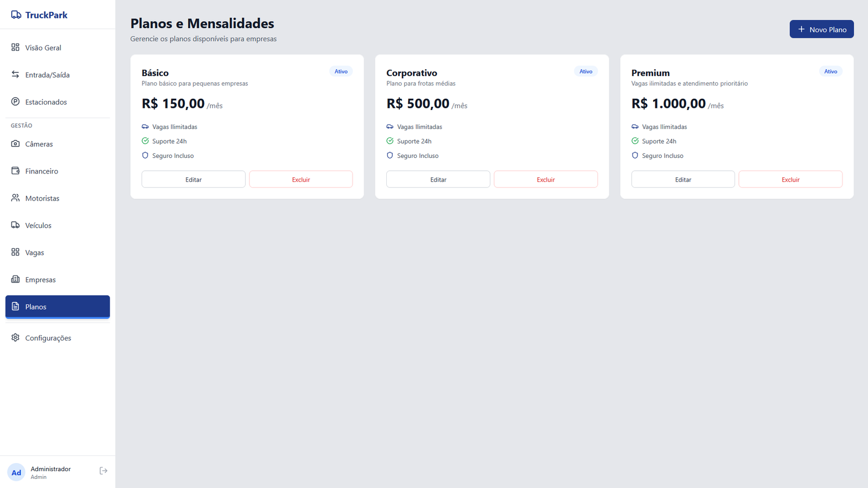Click the Motoristas person icon

[x=15, y=198]
